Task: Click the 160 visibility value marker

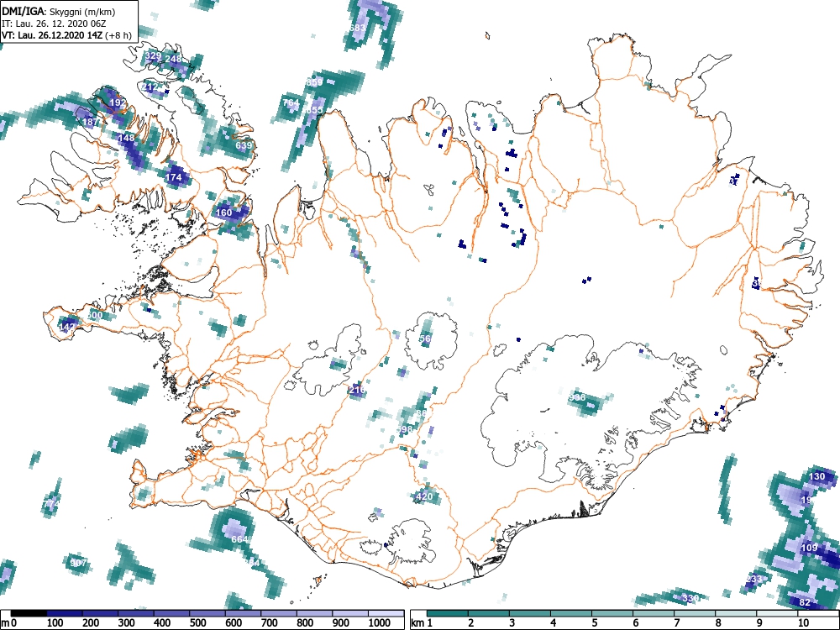Action: [x=224, y=213]
